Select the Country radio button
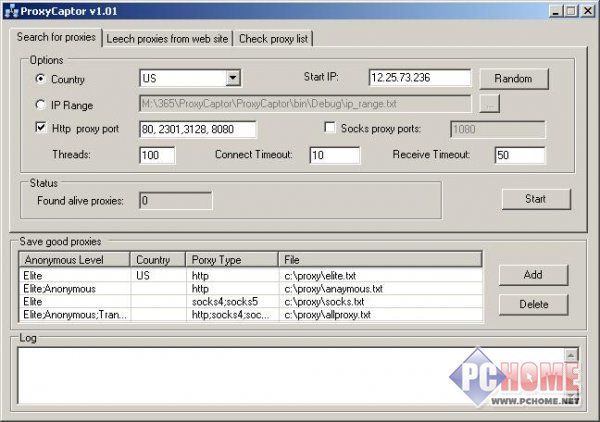The height and width of the screenshot is (422, 600). point(40,78)
